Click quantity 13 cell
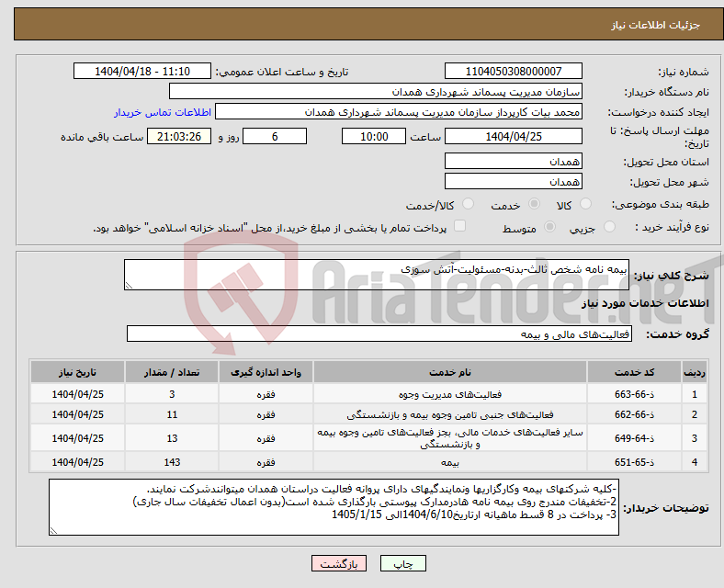The image size is (724, 588). click(x=172, y=438)
